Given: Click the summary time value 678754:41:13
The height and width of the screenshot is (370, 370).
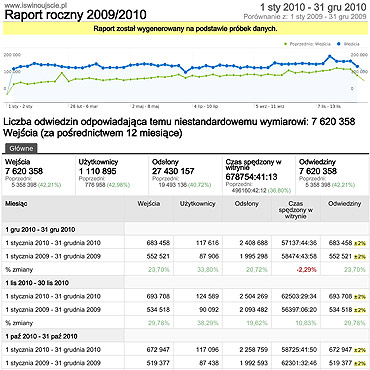Looking at the screenshot, I should [251, 177].
